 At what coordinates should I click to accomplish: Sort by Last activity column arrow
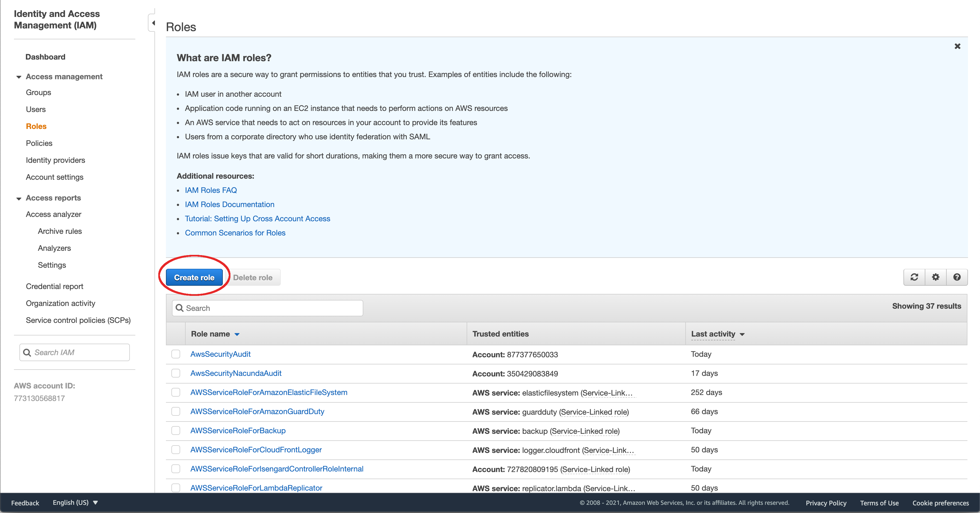pyautogui.click(x=742, y=334)
